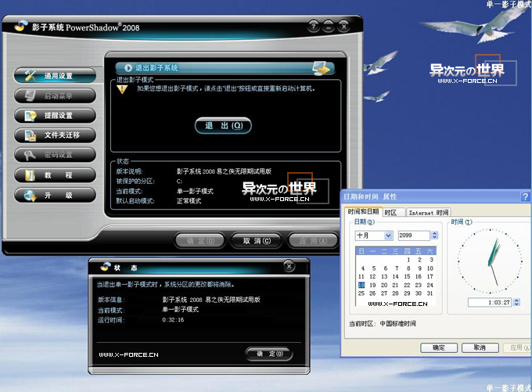Screen dimensions: 532x392
Task: Select day 15 in the calendar
Action: (x=407, y=277)
